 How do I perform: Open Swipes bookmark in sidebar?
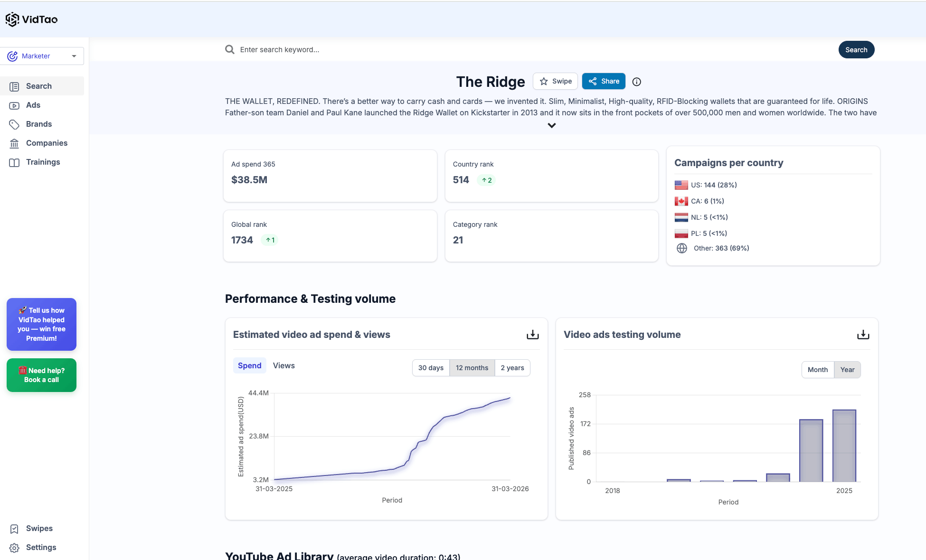point(14,529)
